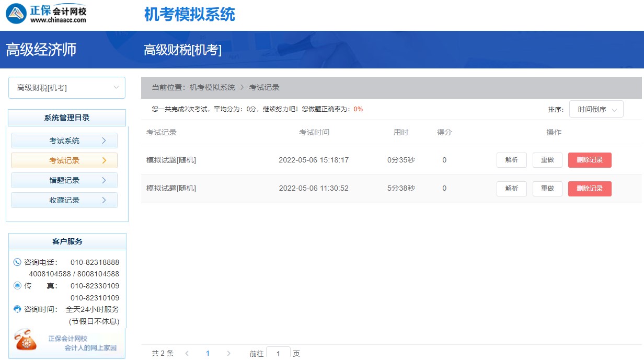Go to the next page arrow
This screenshot has height=361, width=644.
click(228, 354)
